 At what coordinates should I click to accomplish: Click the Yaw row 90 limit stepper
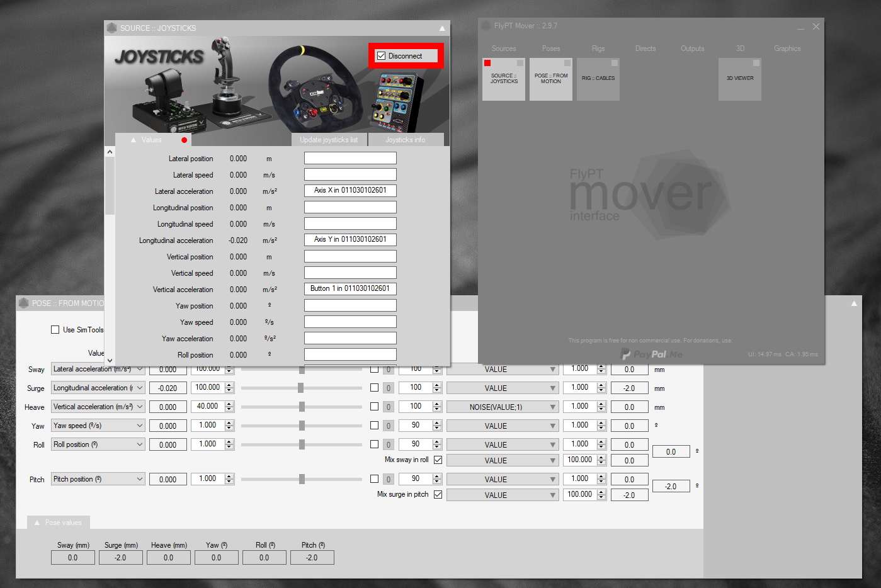tap(437, 426)
